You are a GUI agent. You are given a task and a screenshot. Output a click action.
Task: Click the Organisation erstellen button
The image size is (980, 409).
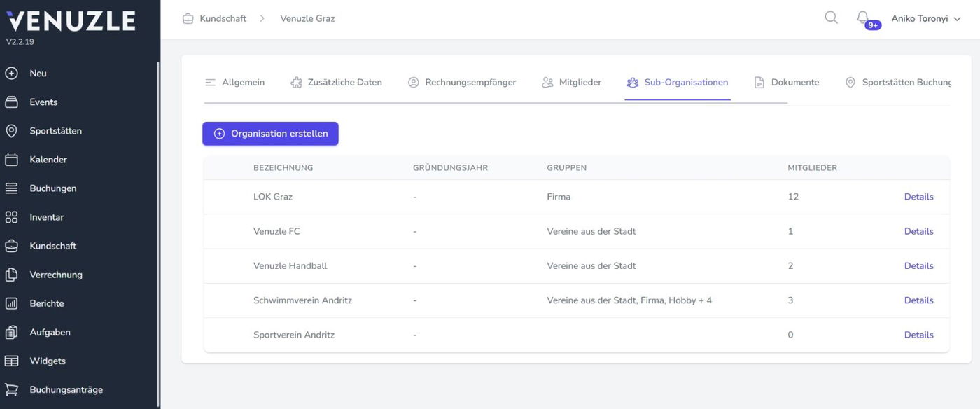(270, 134)
